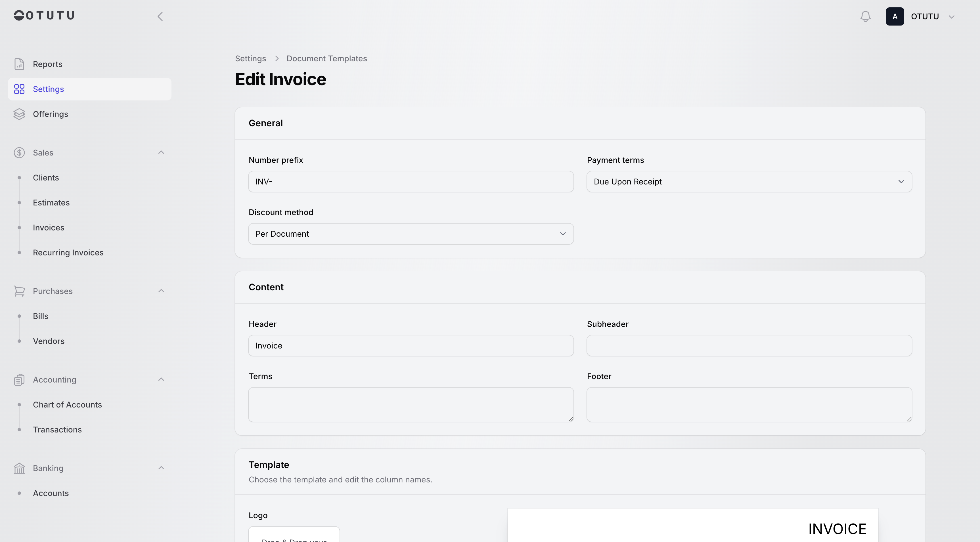Open the Discount method dropdown
Screen dimensions: 980x542
click(411, 234)
